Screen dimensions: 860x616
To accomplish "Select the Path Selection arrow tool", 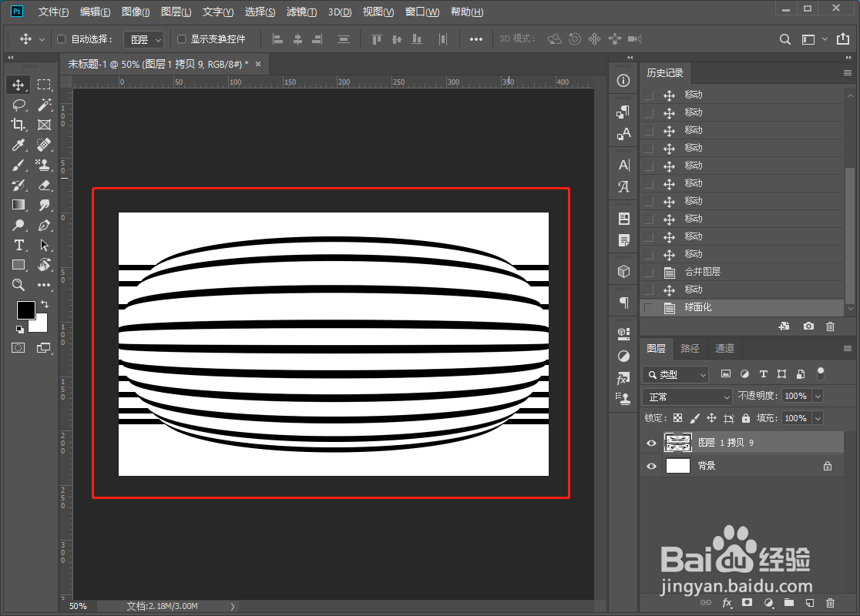I will click(44, 245).
